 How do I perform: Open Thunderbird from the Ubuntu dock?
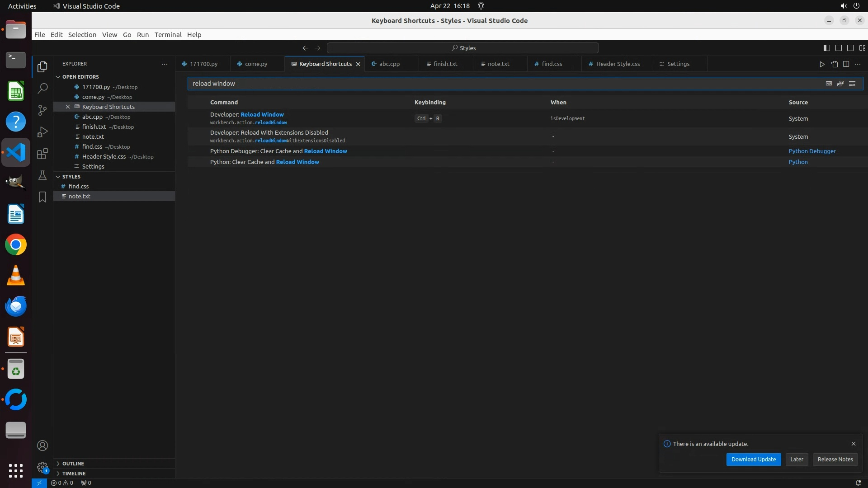16,306
